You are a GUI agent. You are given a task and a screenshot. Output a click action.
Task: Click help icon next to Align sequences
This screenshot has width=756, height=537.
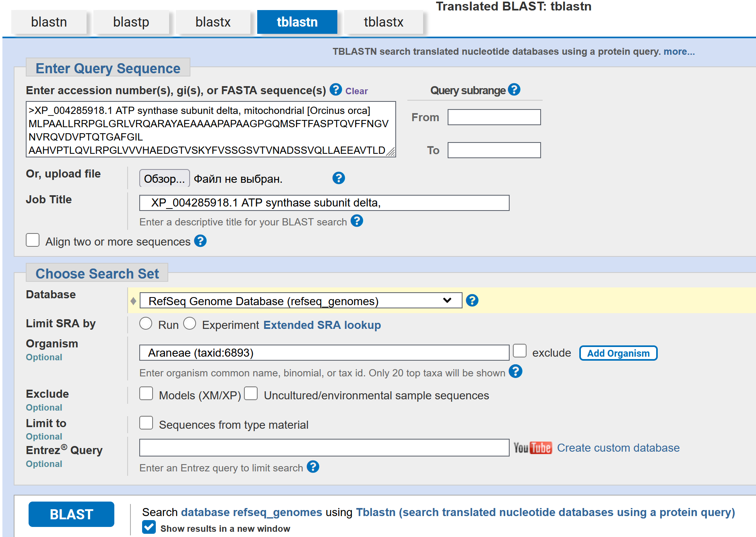click(200, 241)
